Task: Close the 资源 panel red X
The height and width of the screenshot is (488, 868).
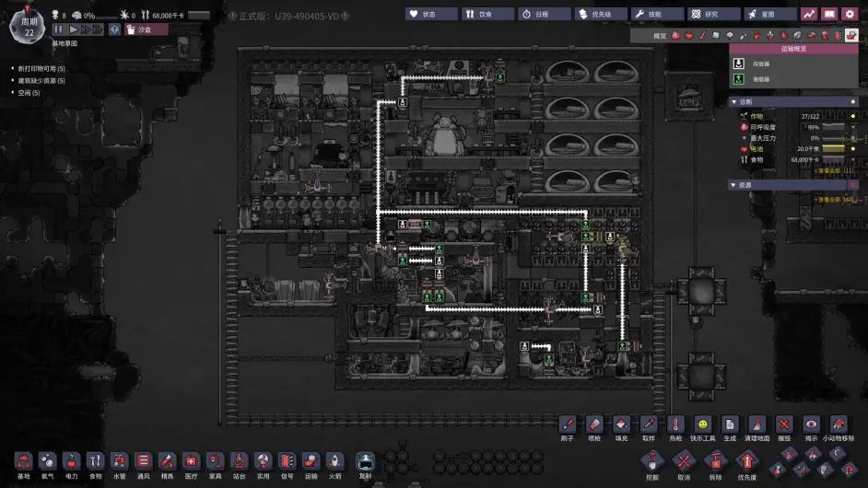Action: pos(852,185)
